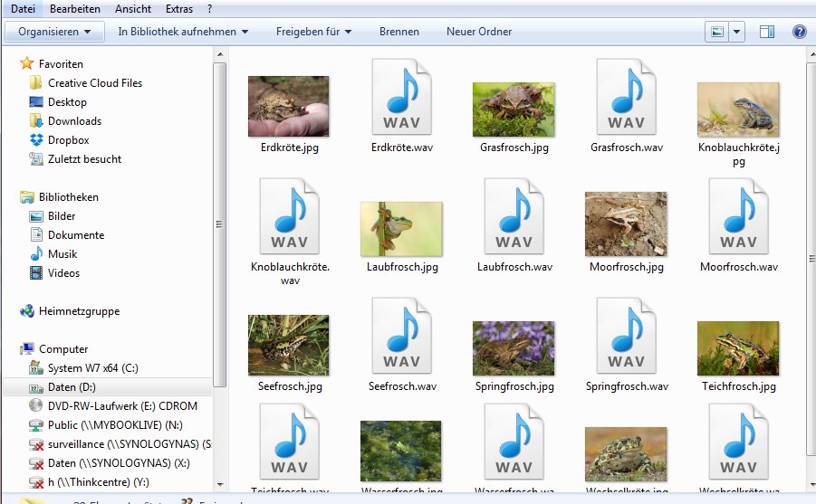Select the Knoblauchkröte.wav audio file icon
Viewport: 816px width, 504px height.
click(x=289, y=216)
